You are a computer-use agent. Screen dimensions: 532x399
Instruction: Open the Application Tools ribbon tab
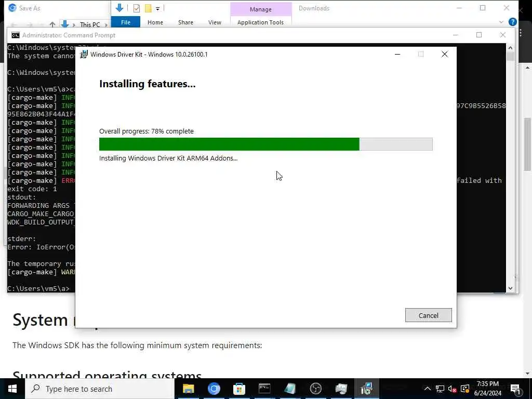(x=261, y=22)
